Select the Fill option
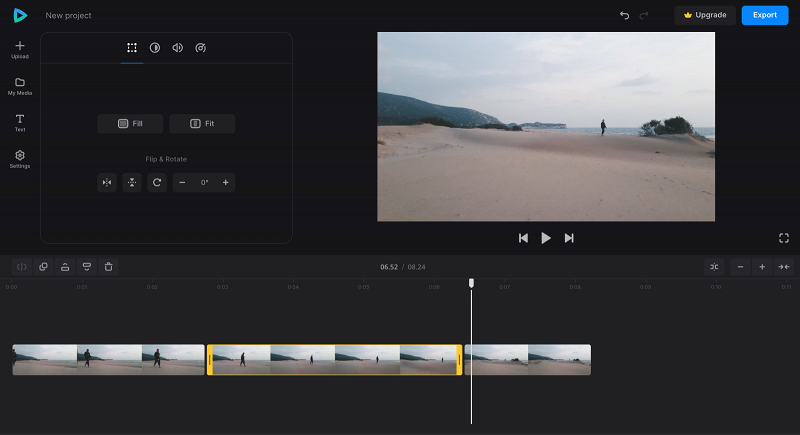Screen dimensions: 800x435 [x=130, y=123]
